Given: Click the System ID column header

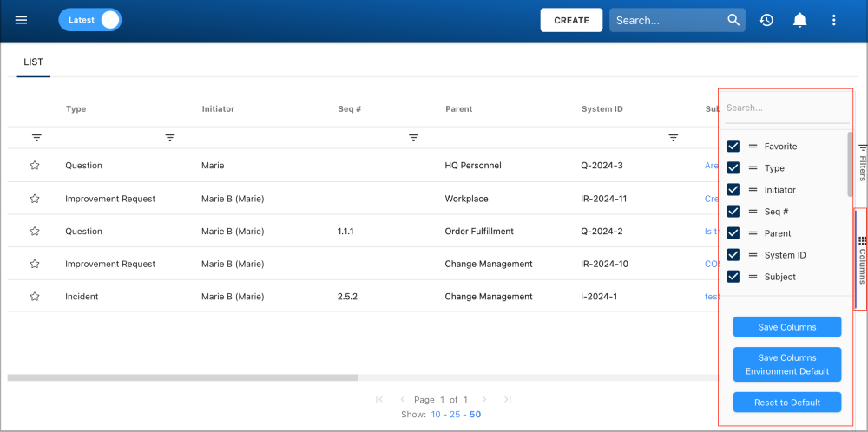Looking at the screenshot, I should (x=602, y=109).
